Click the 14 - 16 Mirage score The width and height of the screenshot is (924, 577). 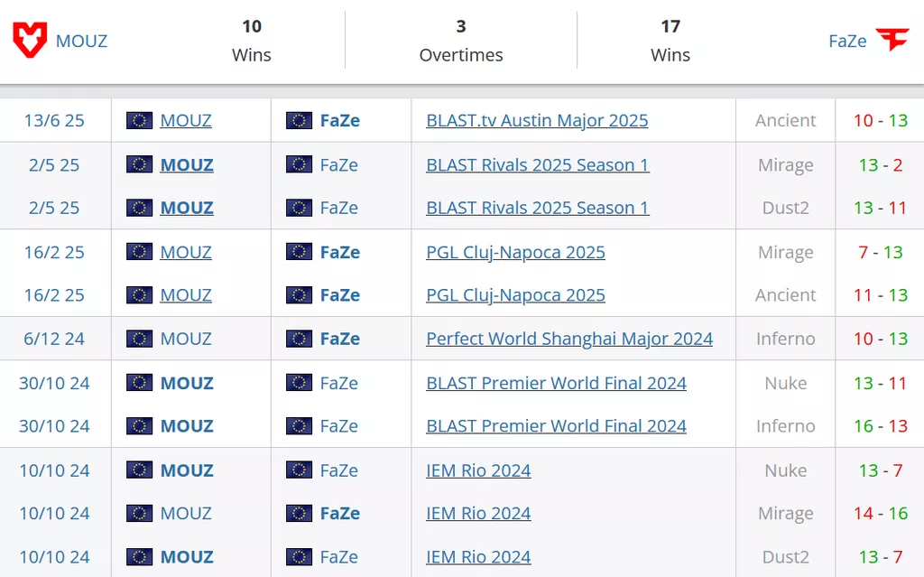tap(881, 514)
